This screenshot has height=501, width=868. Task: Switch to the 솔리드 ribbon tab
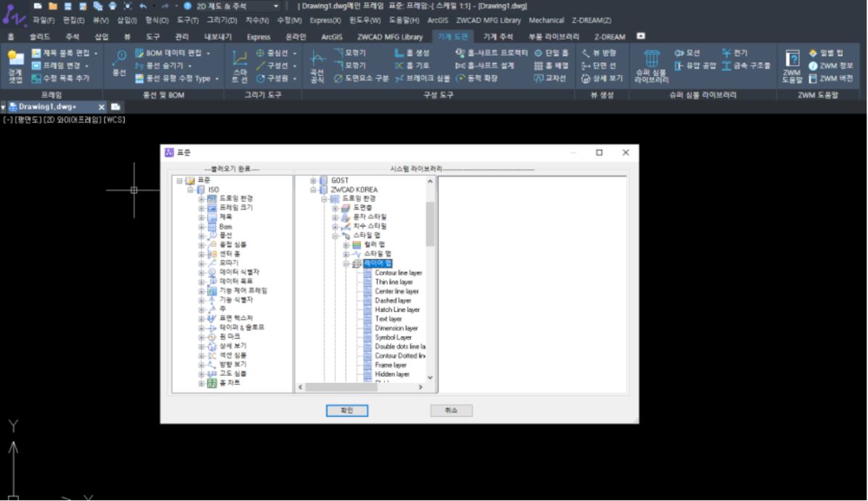pos(40,36)
